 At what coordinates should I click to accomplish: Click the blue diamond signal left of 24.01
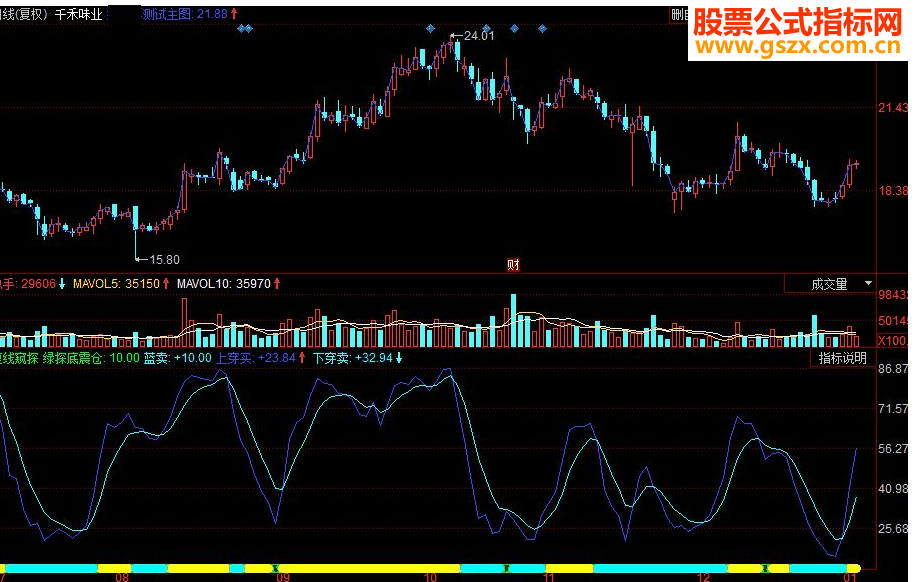431,29
